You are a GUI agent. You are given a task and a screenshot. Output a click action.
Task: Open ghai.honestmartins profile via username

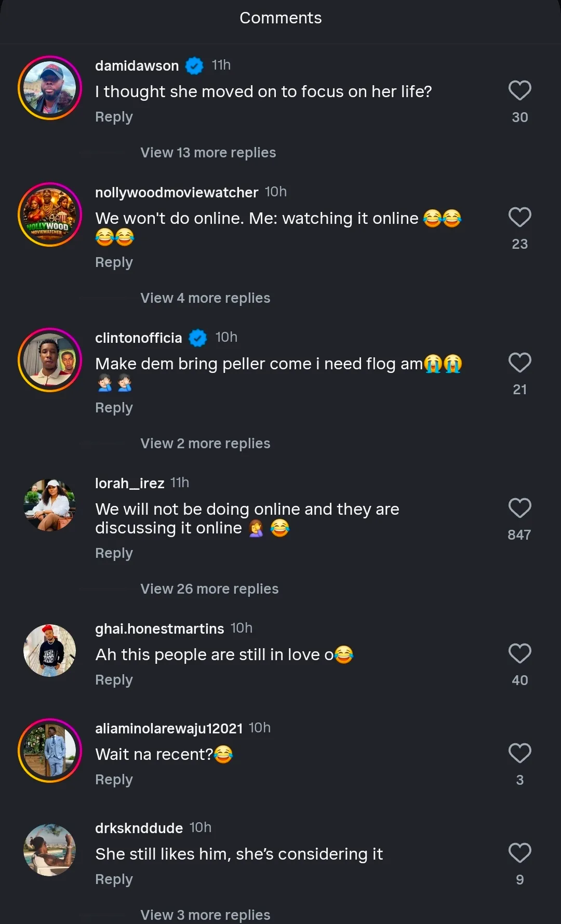point(159,628)
